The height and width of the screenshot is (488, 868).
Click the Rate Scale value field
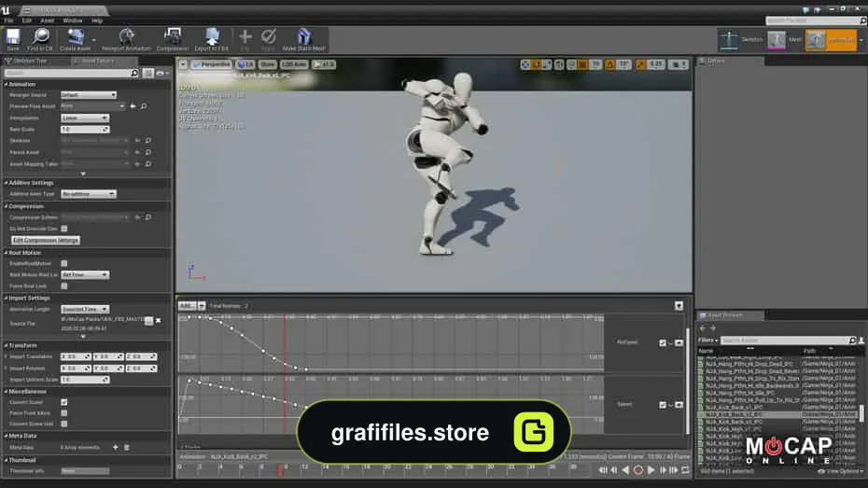tap(85, 130)
